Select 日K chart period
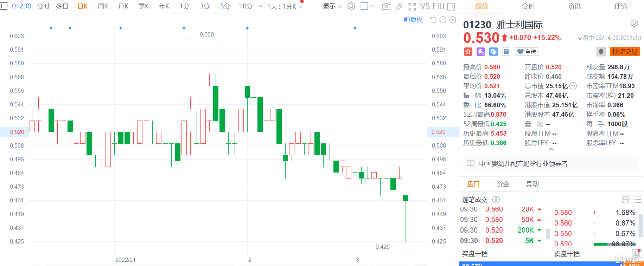The width and height of the screenshot is (644, 266). tap(83, 6)
